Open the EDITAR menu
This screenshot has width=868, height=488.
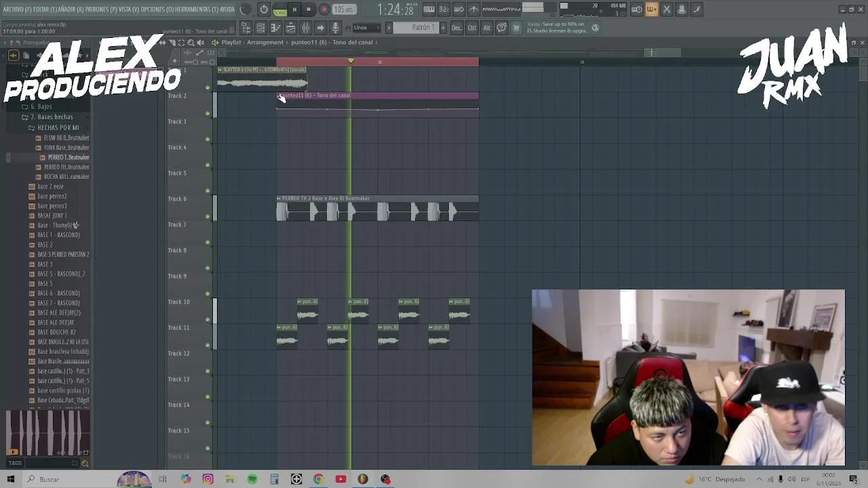point(45,9)
